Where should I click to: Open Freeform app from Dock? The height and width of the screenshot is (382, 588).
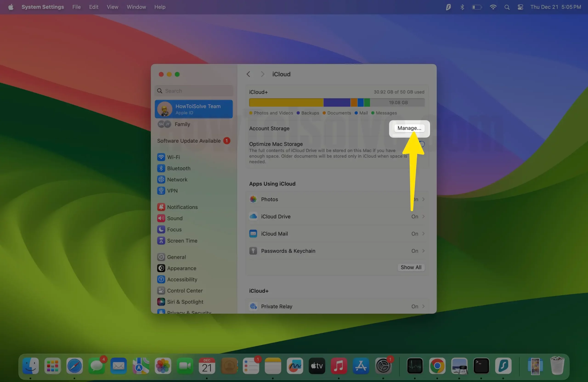coord(295,366)
